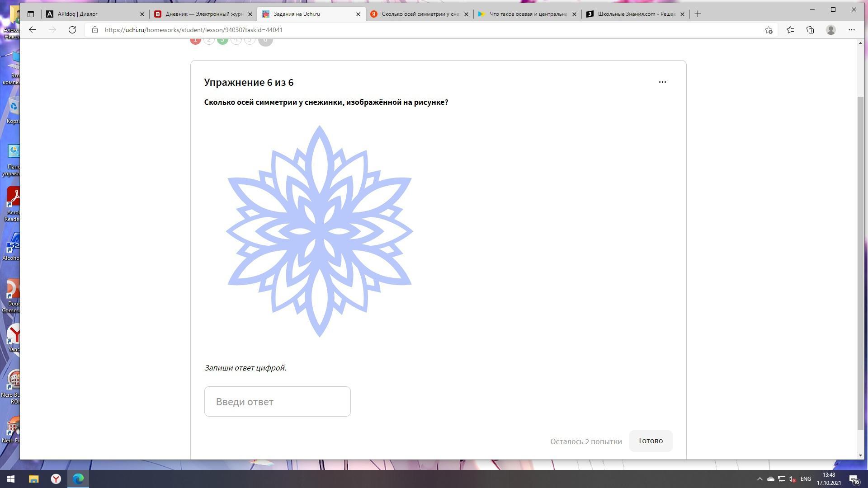
Task: Open the Collections icon in toolbar
Action: [810, 30]
